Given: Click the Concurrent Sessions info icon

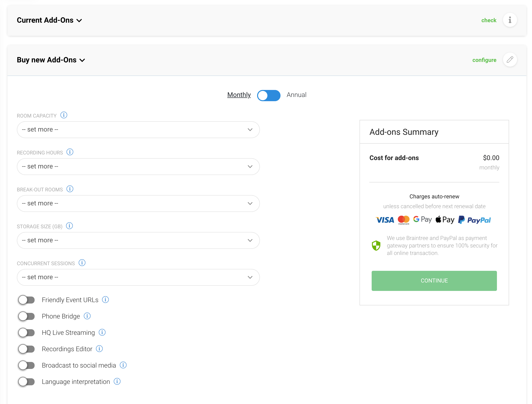Looking at the screenshot, I should tap(82, 263).
